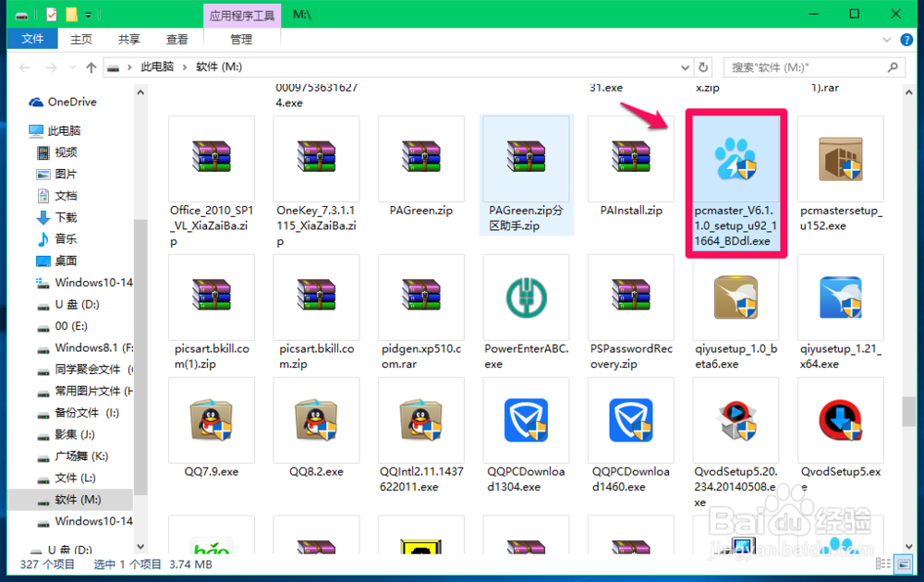Click navigation pane scroll up arrow

140,92
